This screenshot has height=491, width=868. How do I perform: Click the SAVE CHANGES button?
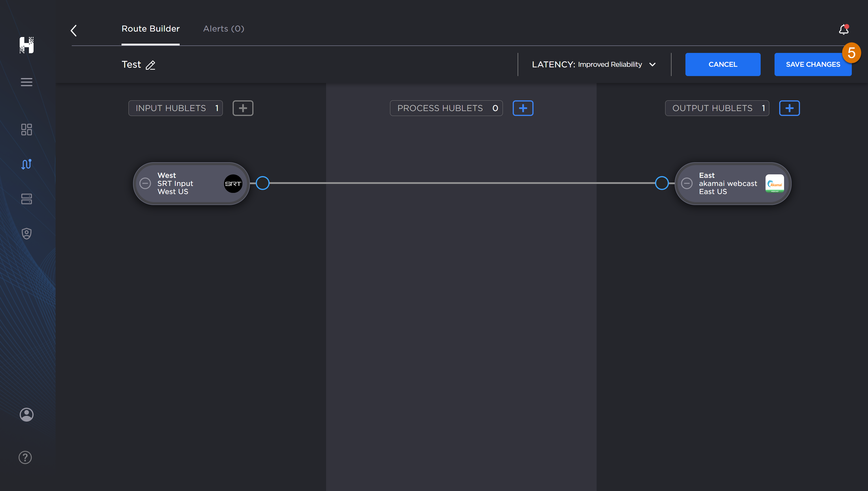tap(813, 64)
